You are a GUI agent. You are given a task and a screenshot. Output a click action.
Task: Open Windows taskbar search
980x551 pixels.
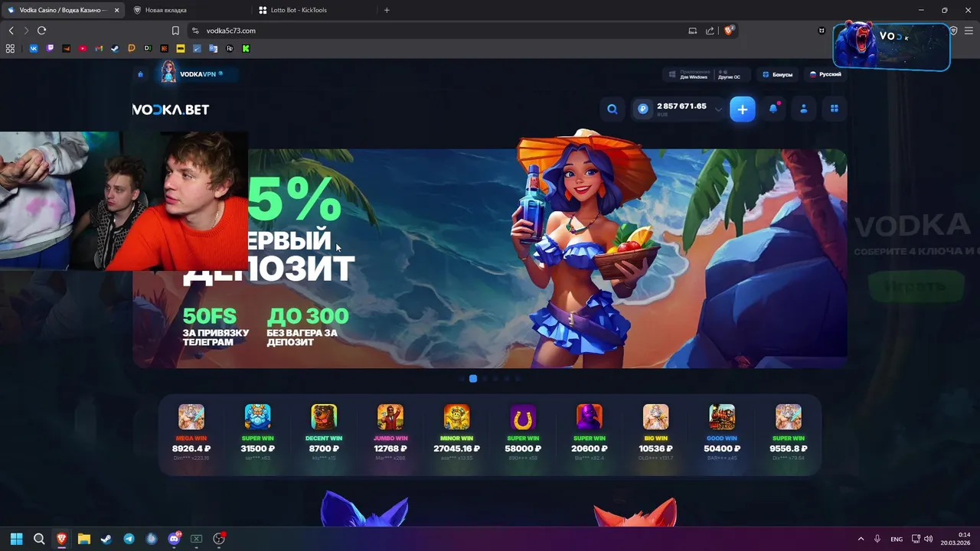point(39,539)
